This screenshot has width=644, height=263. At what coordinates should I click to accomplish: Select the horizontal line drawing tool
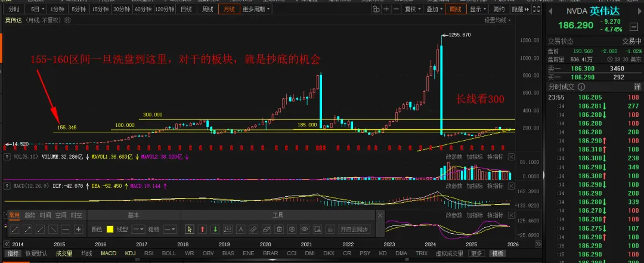pos(66,229)
